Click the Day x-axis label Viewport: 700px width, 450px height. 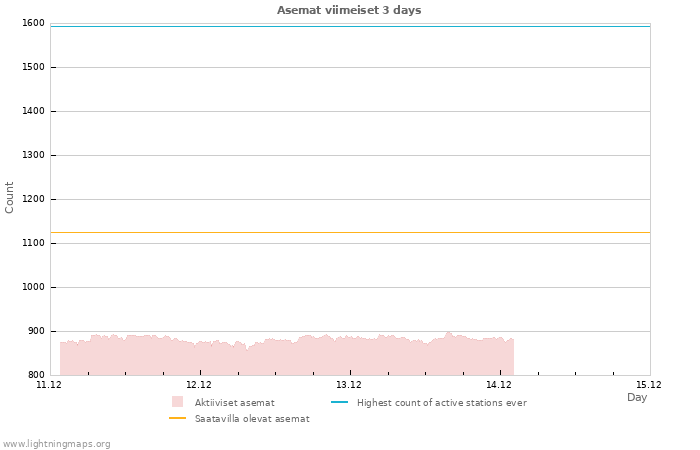click(x=637, y=398)
